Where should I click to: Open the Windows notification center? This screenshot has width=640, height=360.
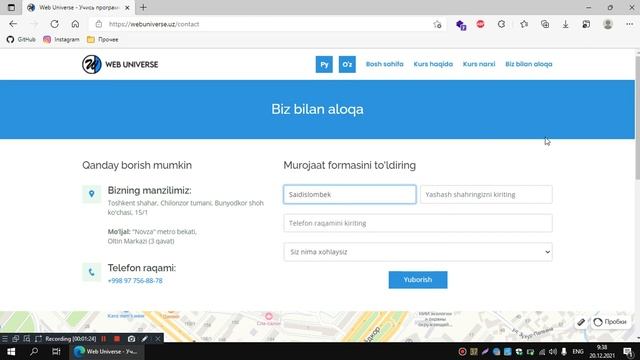628,352
